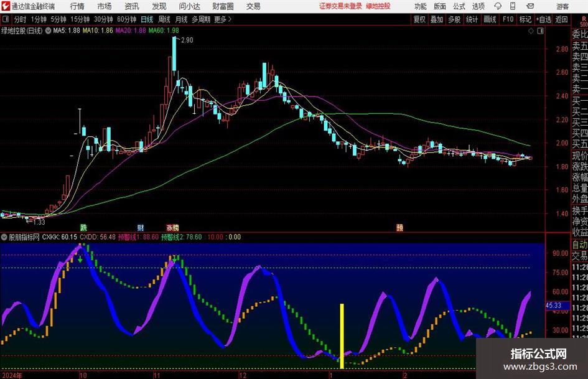Switch to the 15分钟 period

80,19
